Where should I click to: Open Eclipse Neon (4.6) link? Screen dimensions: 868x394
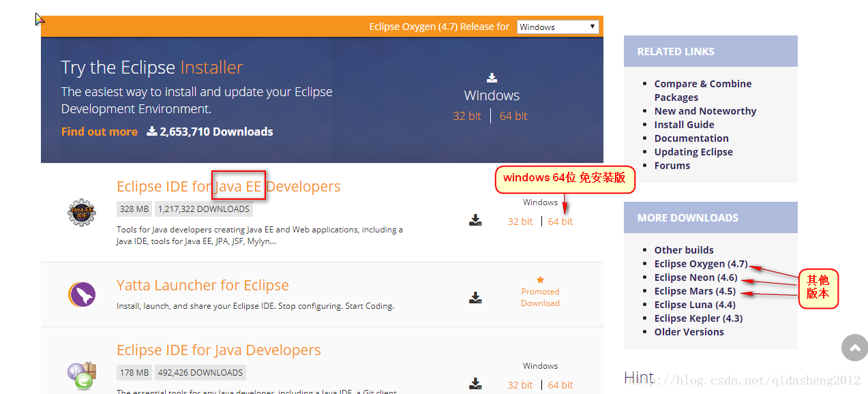(695, 277)
